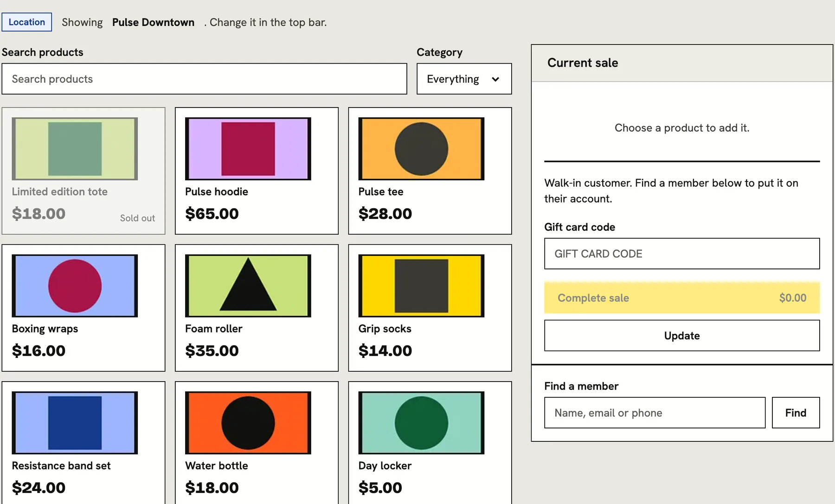Click the Pulse hoodie $65.00 price
The width and height of the screenshot is (835, 504).
click(x=212, y=214)
